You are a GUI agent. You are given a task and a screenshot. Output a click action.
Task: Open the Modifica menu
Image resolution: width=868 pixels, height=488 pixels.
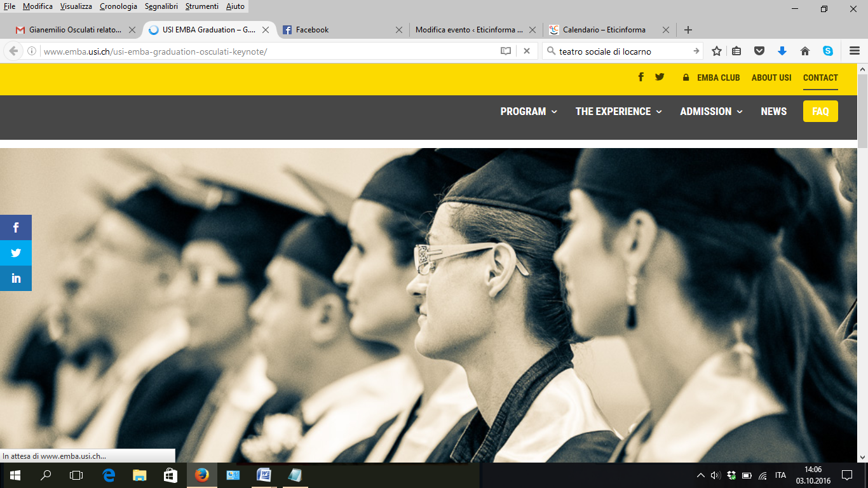[x=37, y=6]
